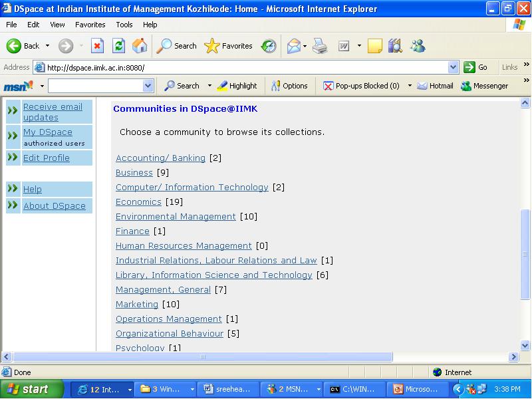The width and height of the screenshot is (532, 399).
Task: Open the Edit Profile sidebar link
Action: coord(46,158)
